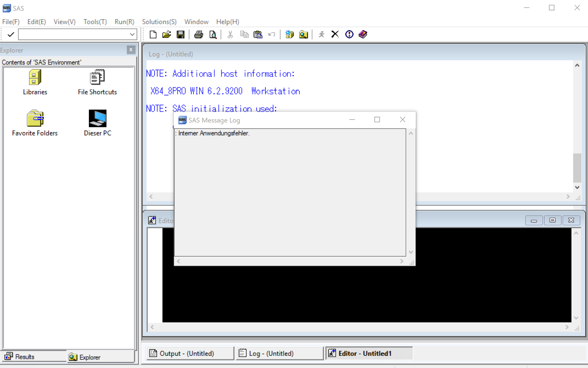Submit code with the running man icon

pos(321,35)
